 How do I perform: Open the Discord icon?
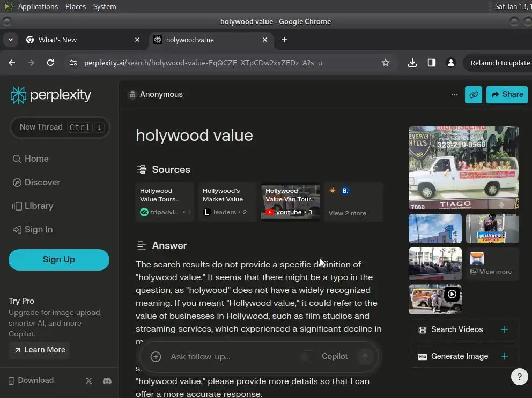coord(107,381)
